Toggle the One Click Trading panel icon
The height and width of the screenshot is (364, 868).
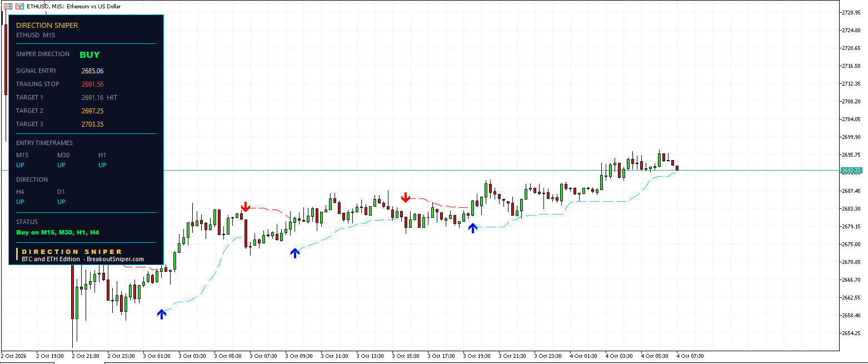click(20, 6)
